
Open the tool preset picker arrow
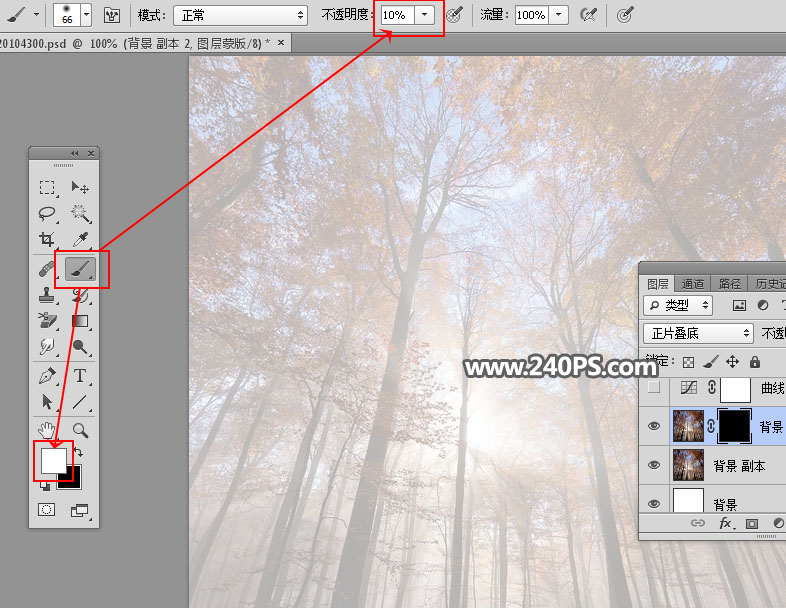click(x=36, y=15)
